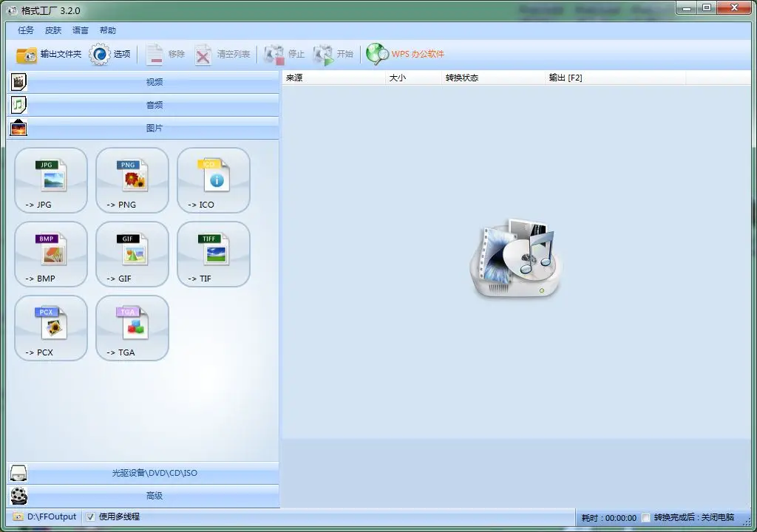Choose the PNG format converter
This screenshot has height=532, width=757.
(x=132, y=180)
